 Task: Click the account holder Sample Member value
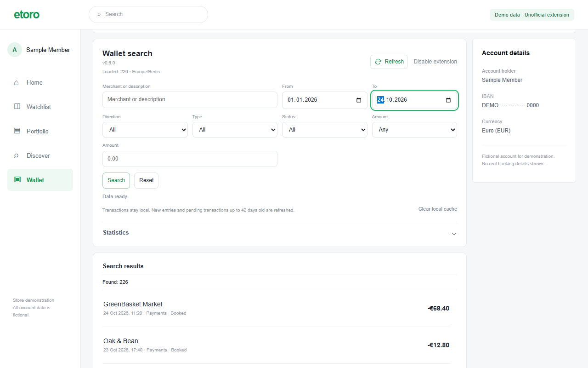(502, 80)
